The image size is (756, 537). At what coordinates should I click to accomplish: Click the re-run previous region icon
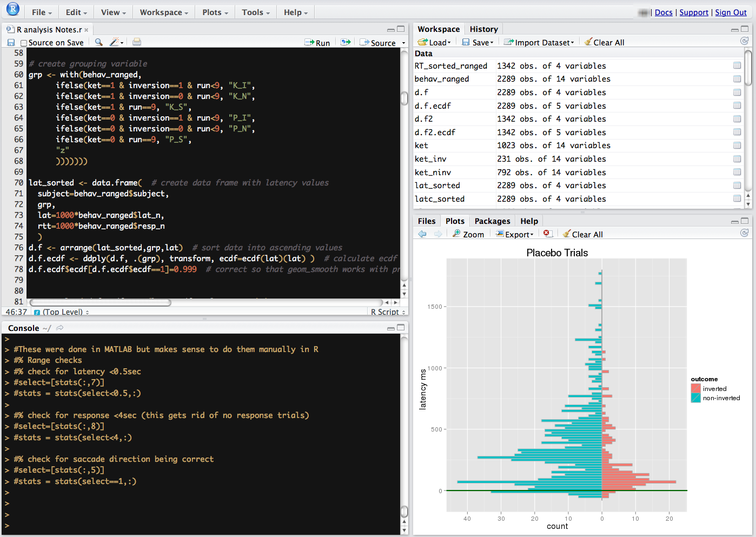tap(346, 42)
